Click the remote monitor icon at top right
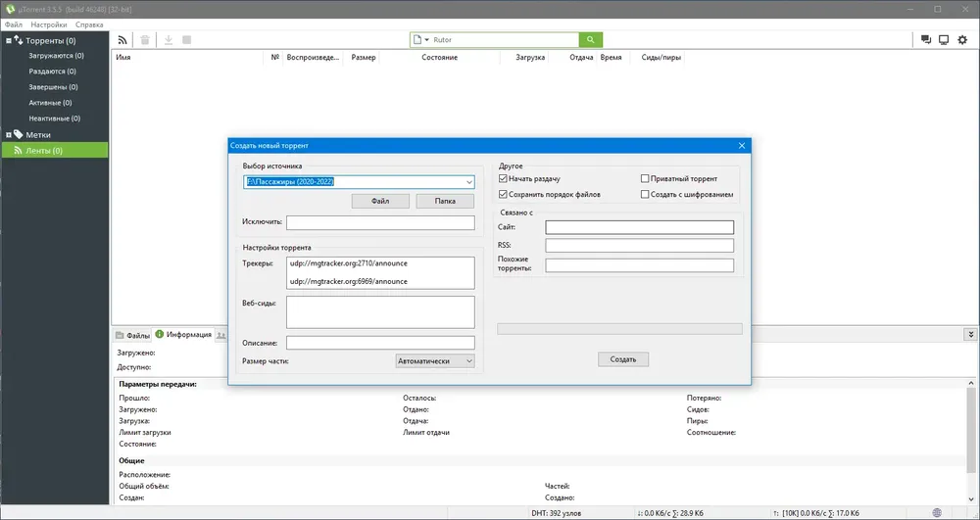980x520 pixels. click(x=944, y=40)
